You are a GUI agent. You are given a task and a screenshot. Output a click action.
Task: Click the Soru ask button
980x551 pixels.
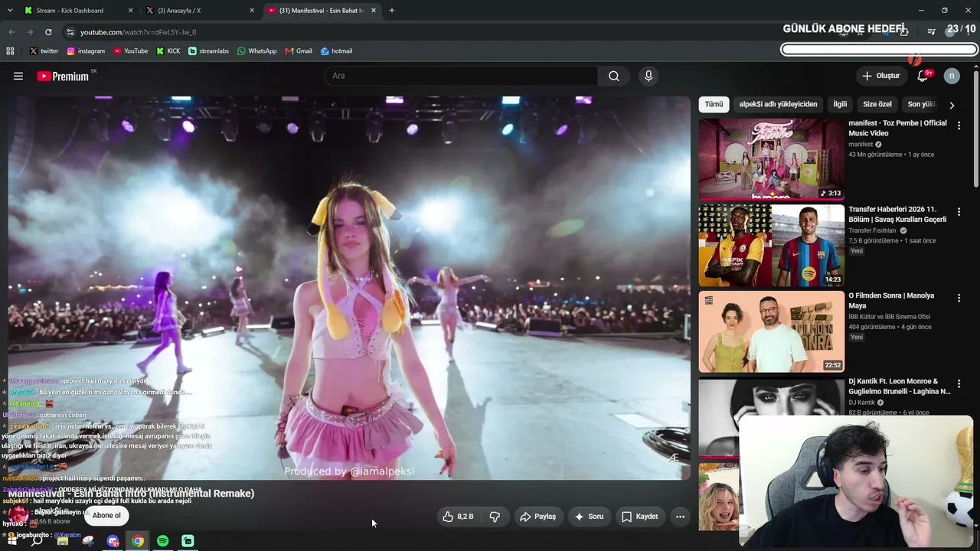click(x=590, y=517)
